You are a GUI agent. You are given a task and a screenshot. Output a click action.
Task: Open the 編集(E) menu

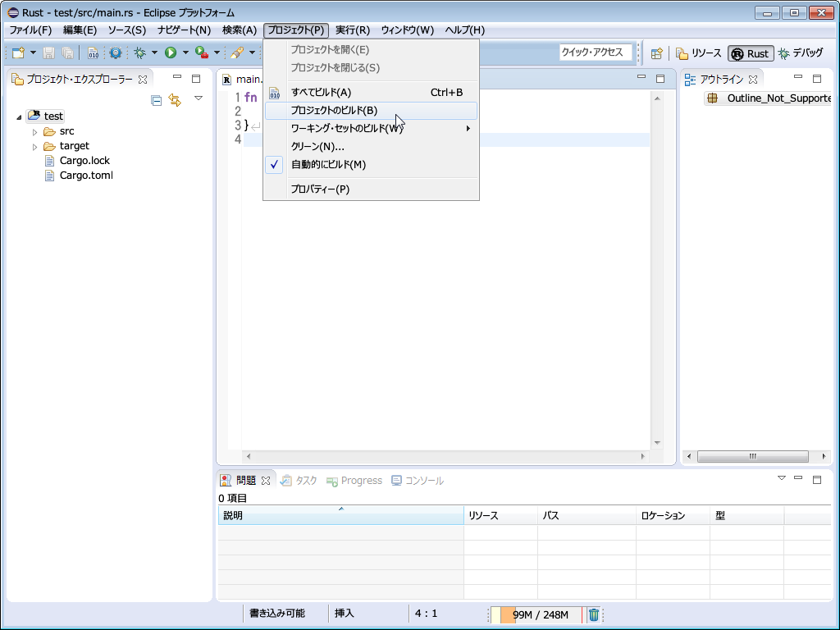tap(80, 30)
